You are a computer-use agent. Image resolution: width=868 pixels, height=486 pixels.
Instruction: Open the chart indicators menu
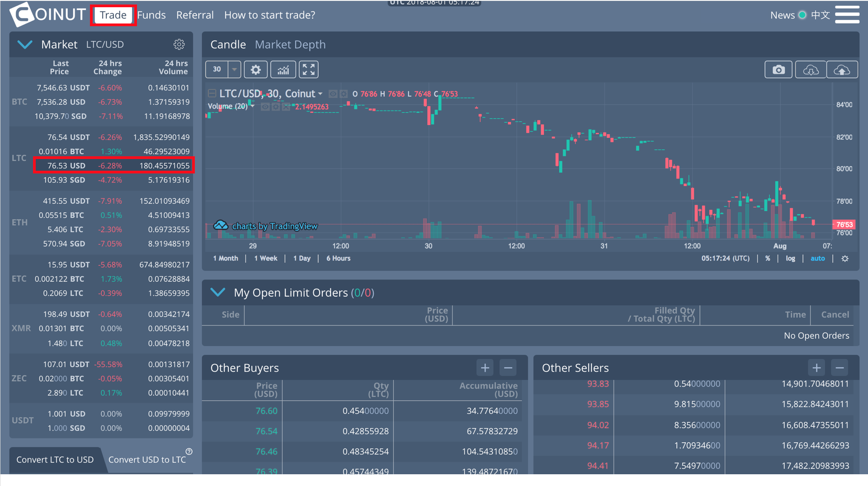(283, 70)
